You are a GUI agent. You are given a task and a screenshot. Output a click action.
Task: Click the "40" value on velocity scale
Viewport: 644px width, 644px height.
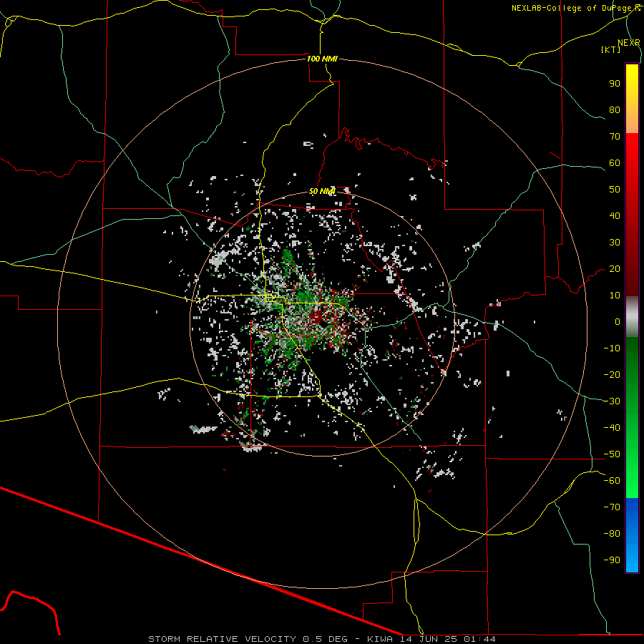point(615,215)
